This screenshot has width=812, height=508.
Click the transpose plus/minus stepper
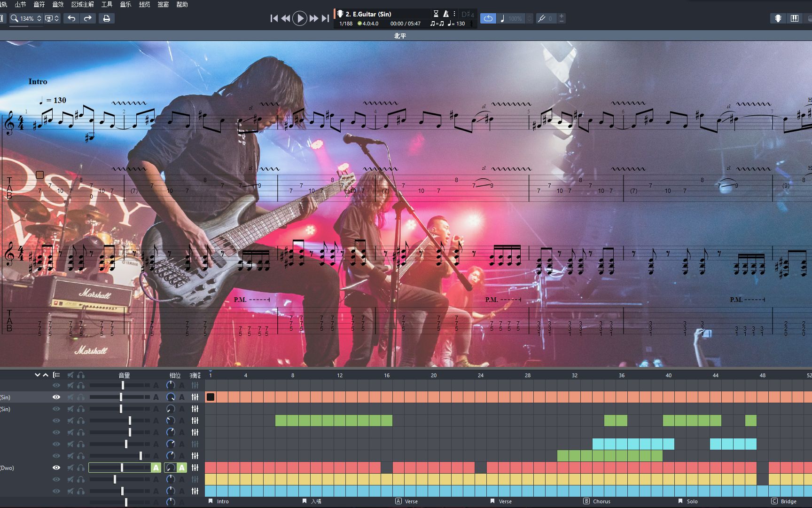[x=562, y=18]
